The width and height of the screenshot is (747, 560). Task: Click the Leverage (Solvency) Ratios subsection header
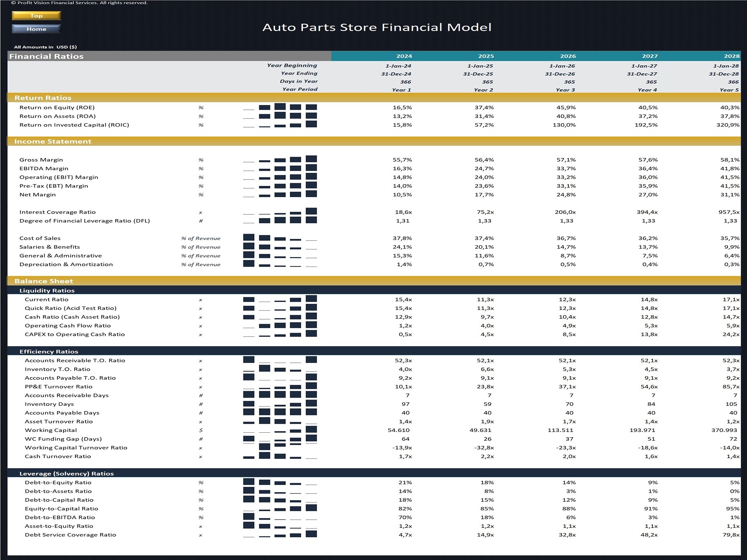coord(374,473)
